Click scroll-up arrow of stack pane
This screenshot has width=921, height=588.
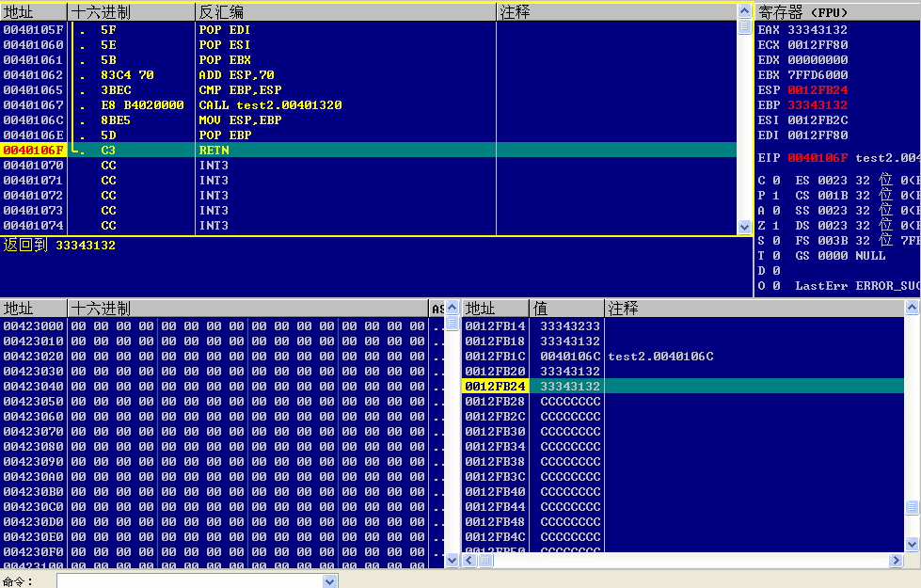[912, 308]
